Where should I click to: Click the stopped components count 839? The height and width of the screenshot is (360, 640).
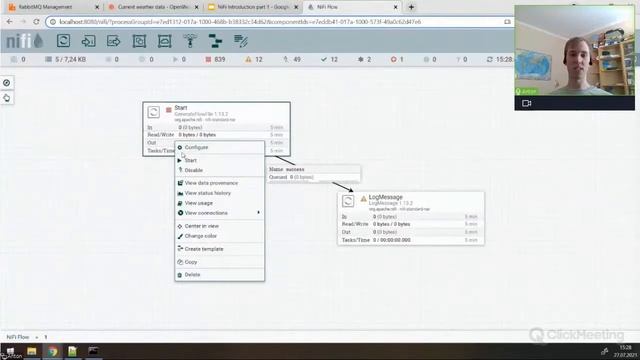click(216, 60)
